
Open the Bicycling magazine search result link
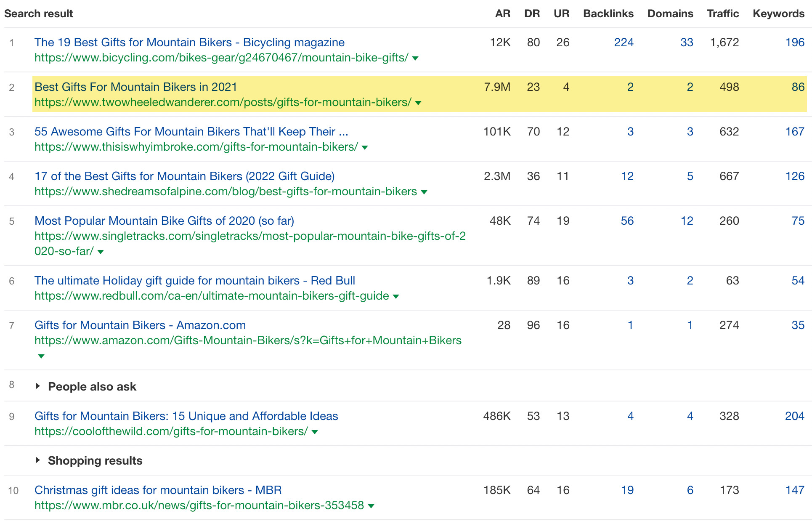point(189,42)
